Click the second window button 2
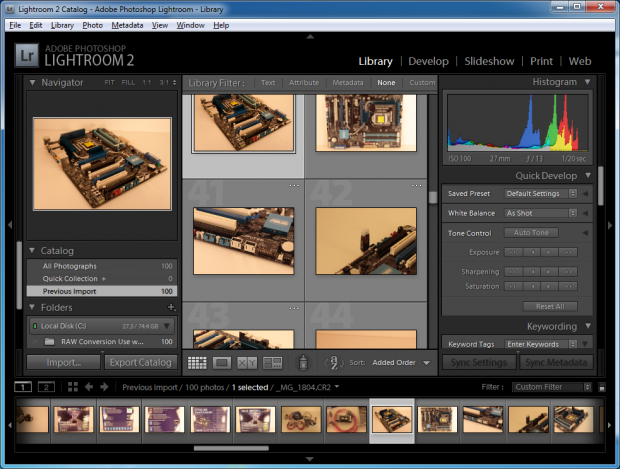Image resolution: width=620 pixels, height=469 pixels. pyautogui.click(x=46, y=387)
